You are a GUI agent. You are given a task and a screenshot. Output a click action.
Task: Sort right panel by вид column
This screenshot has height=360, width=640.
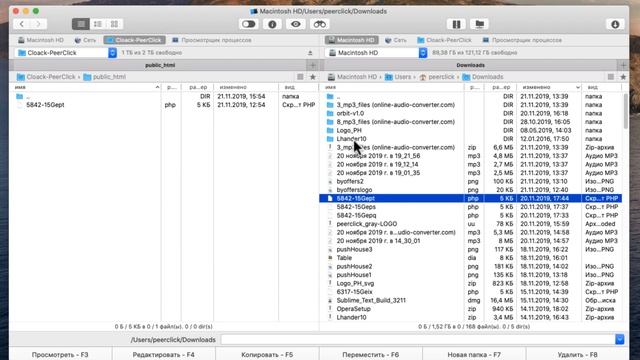(602, 87)
